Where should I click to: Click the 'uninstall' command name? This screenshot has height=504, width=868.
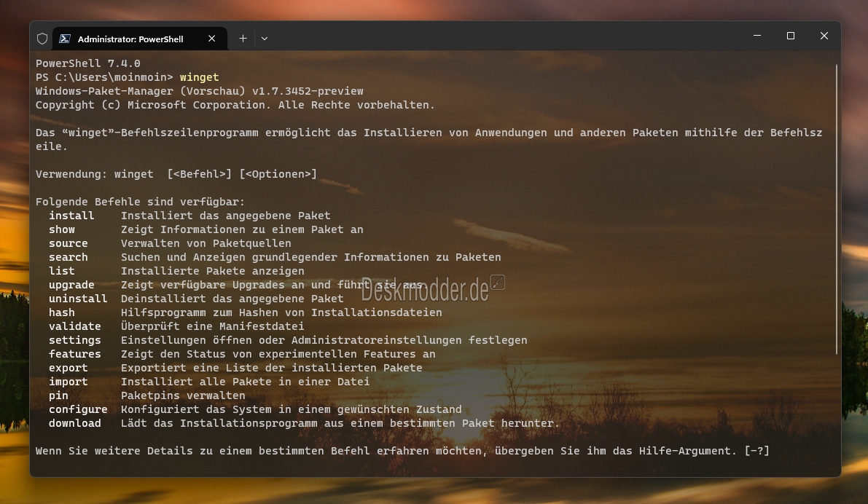coord(78,299)
